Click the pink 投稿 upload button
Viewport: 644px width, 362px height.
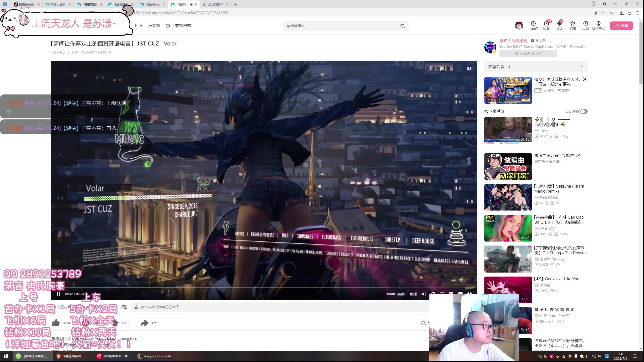(622, 26)
